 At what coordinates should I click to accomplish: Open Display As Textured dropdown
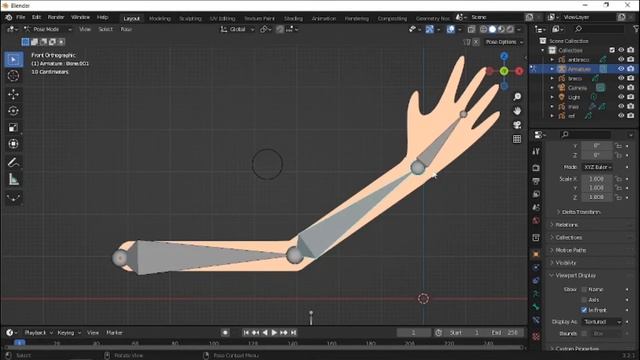pyautogui.click(x=602, y=322)
